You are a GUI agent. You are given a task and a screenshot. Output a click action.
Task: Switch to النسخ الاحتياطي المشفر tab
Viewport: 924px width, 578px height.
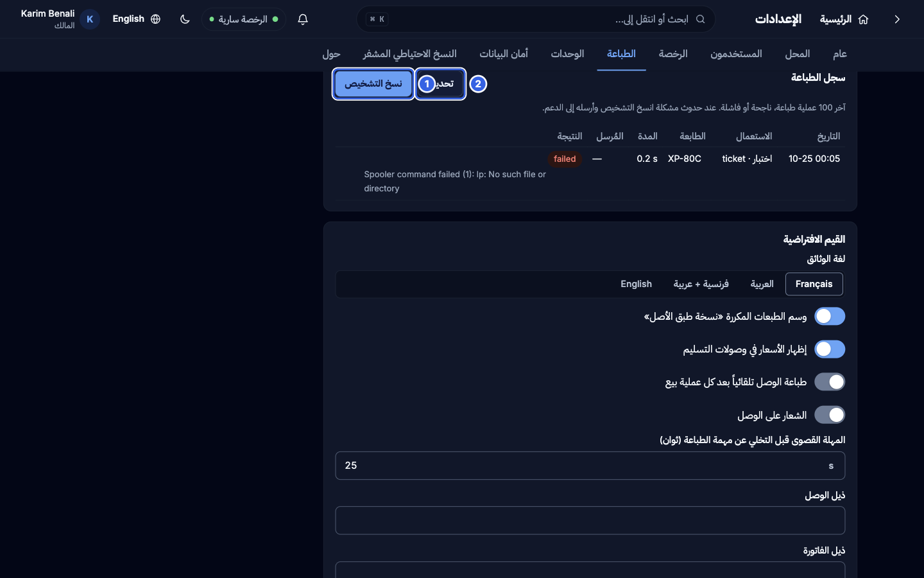(x=409, y=54)
